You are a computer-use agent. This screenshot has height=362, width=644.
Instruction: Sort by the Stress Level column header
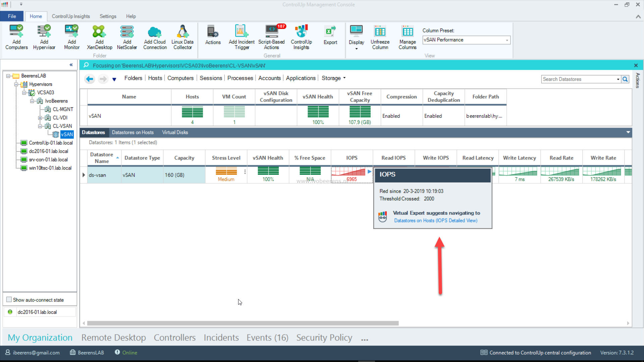[x=226, y=158]
